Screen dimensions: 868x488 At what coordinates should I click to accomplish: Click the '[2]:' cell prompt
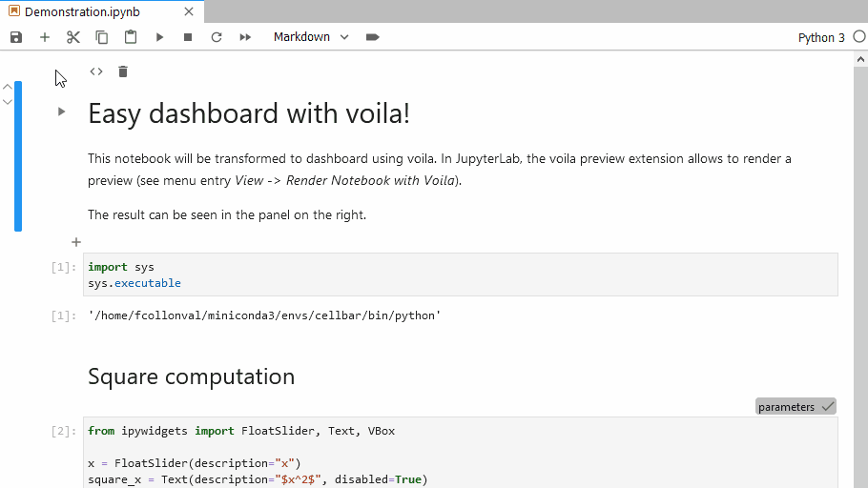point(64,431)
